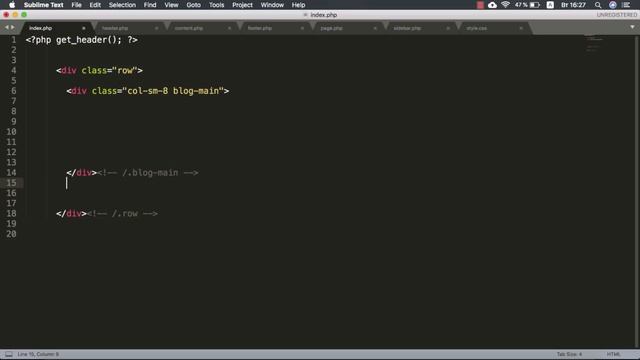This screenshot has height=360, width=640.
Task: Open the File menu
Action: 76,5
